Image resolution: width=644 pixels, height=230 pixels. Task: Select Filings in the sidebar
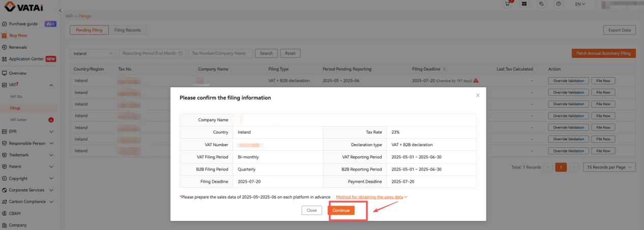(15, 108)
